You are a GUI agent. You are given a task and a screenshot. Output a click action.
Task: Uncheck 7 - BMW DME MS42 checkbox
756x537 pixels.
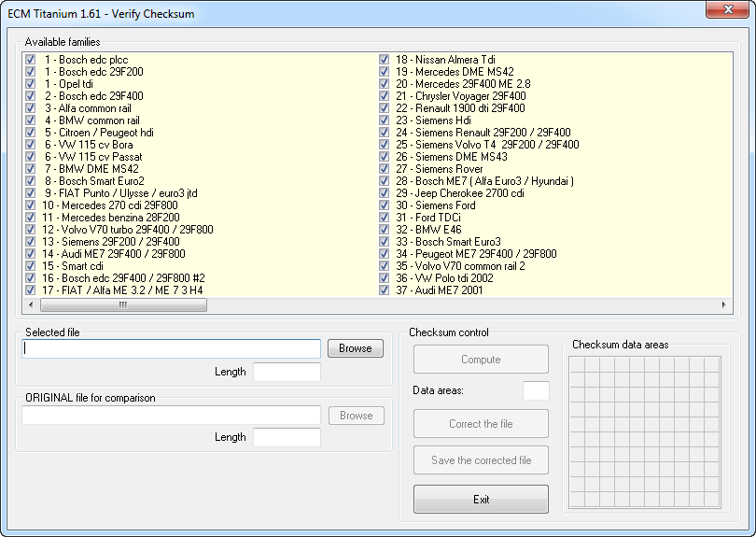point(31,168)
